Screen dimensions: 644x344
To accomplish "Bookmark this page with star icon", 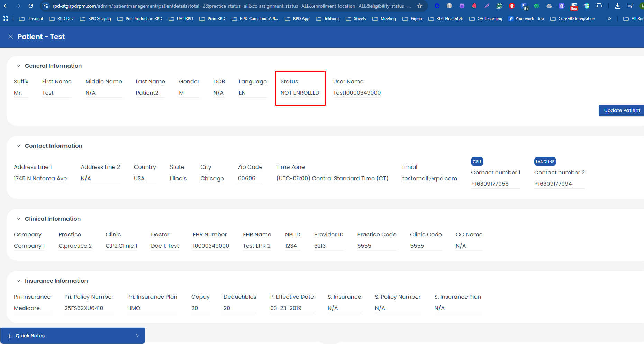I will tap(420, 6).
